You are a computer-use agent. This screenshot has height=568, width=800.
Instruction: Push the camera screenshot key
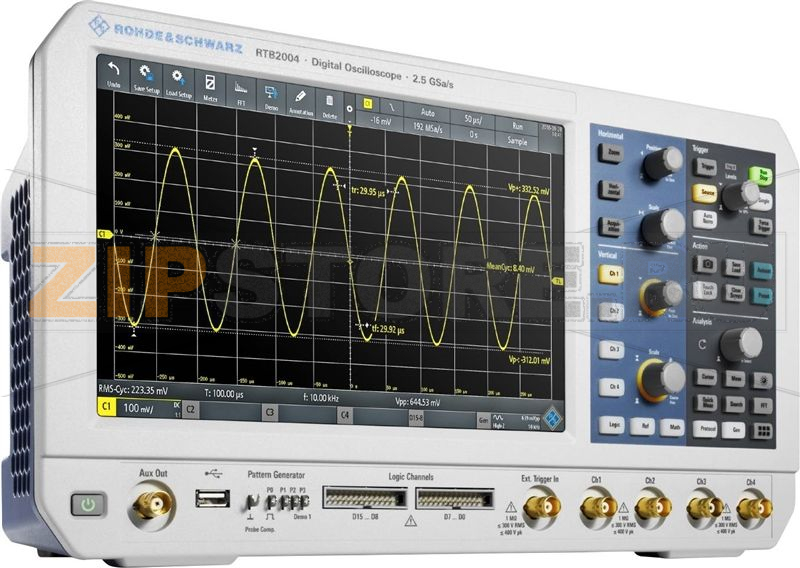[707, 264]
